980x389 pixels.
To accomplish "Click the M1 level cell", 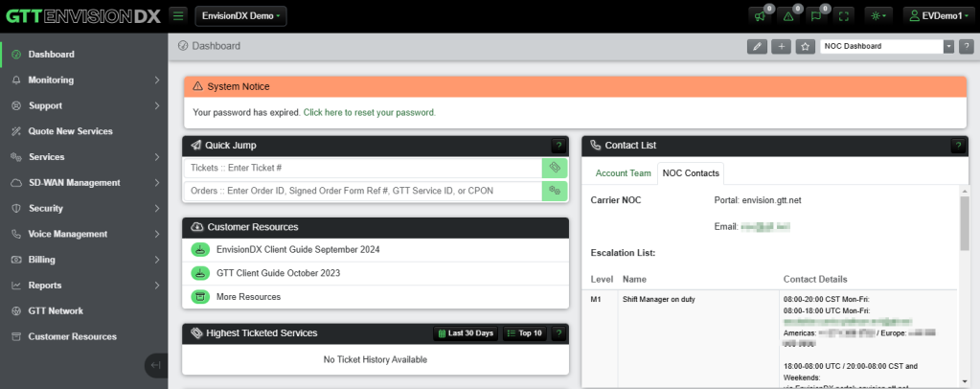I will (x=596, y=299).
